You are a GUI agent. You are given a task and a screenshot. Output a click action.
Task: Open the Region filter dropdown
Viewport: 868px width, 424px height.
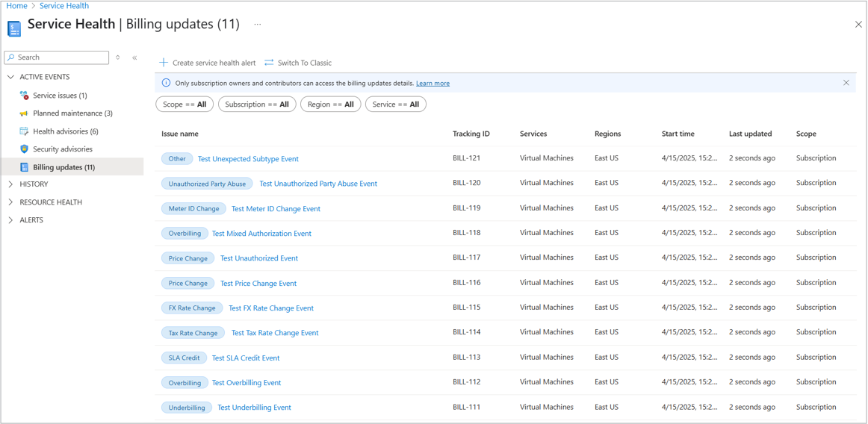[x=331, y=105]
